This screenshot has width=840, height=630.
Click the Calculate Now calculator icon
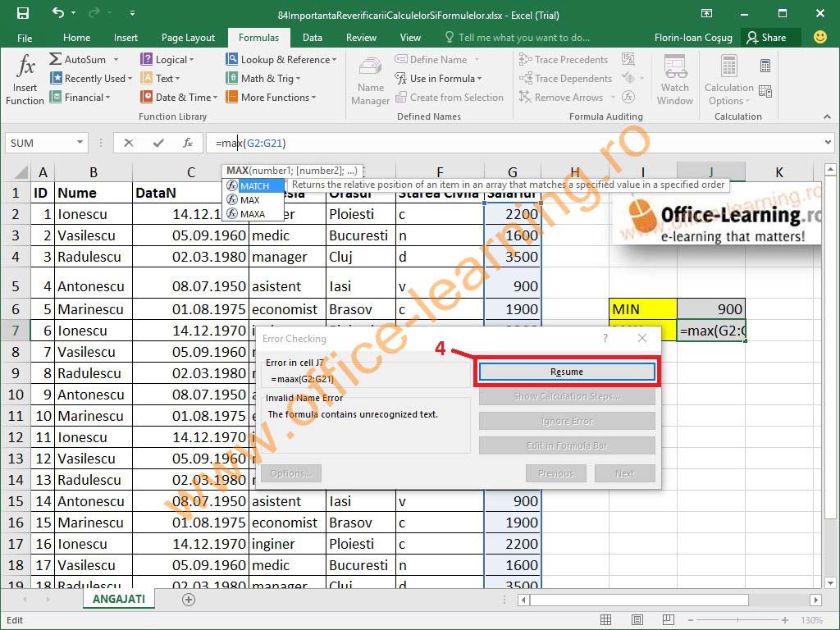tap(765, 66)
